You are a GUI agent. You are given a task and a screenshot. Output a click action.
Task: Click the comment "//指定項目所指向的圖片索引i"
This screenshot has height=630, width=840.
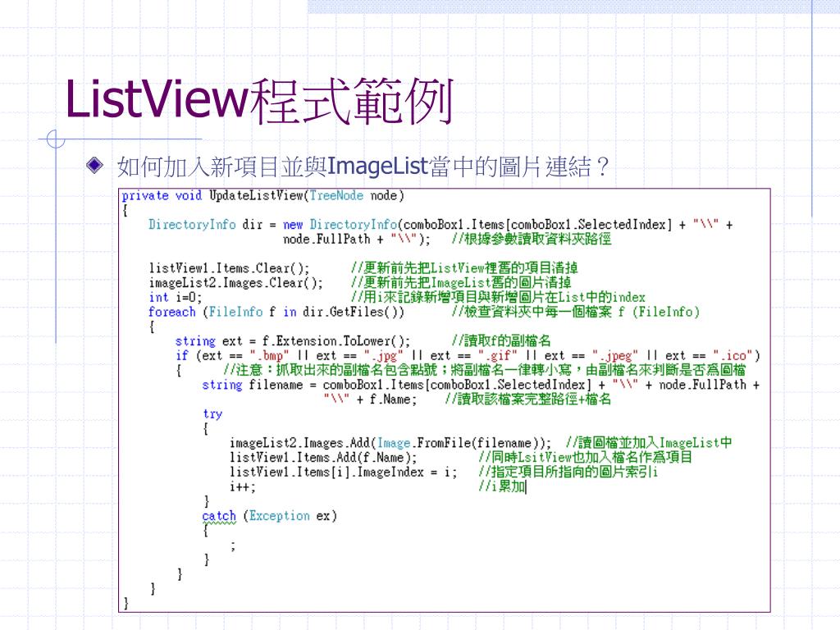pyautogui.click(x=568, y=472)
